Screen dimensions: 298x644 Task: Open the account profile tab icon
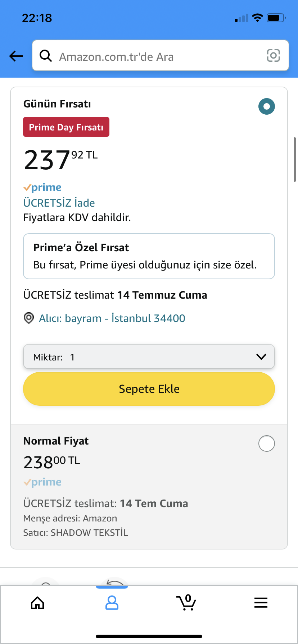coord(112,603)
